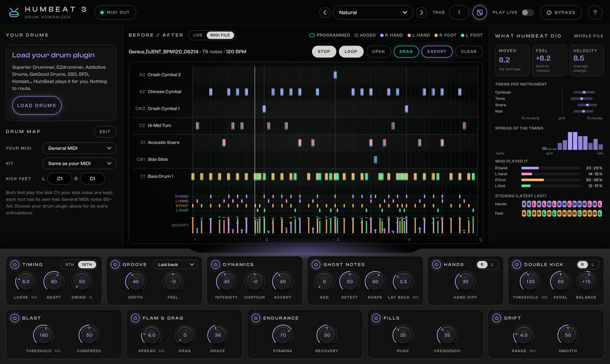This screenshot has height=364, width=610.
Task: Toggle Hands section power icon
Action: pyautogui.click(x=436, y=264)
